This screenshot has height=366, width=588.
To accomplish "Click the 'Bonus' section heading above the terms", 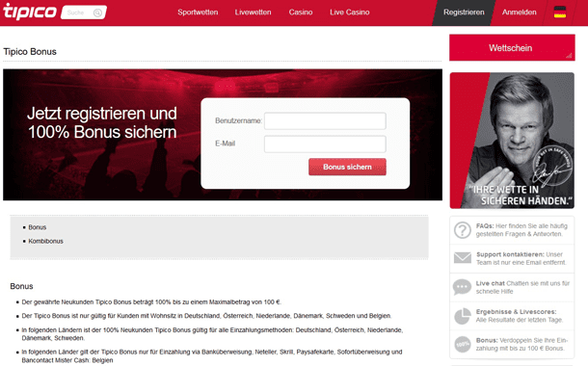I will 21,286.
